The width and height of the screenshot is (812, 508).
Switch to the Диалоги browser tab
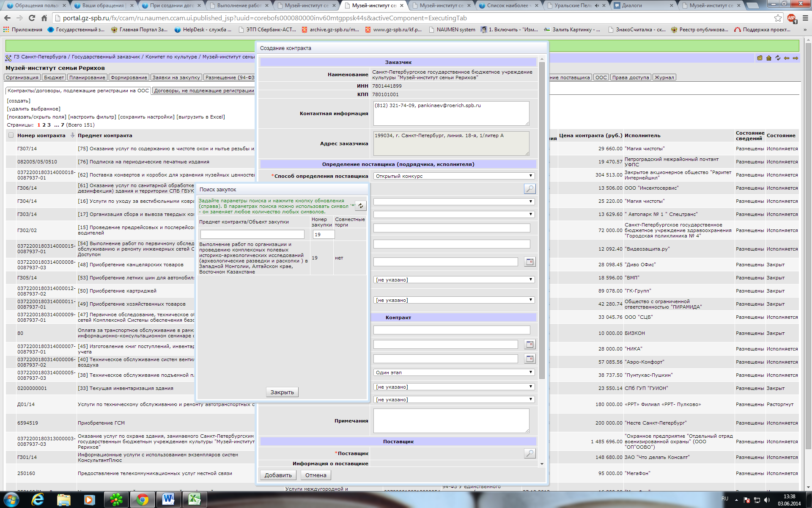coord(643,6)
